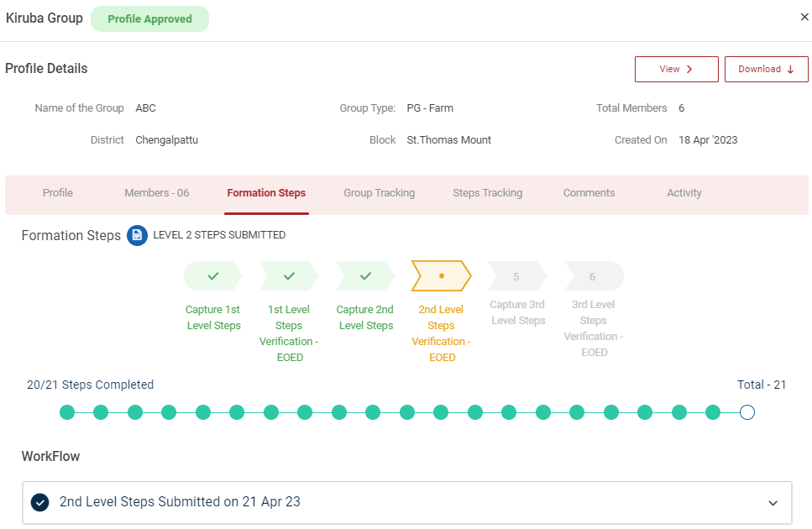This screenshot has height=529, width=812.
Task: Expand the 2nd Level Steps Submitted workflow row
Action: point(403,502)
